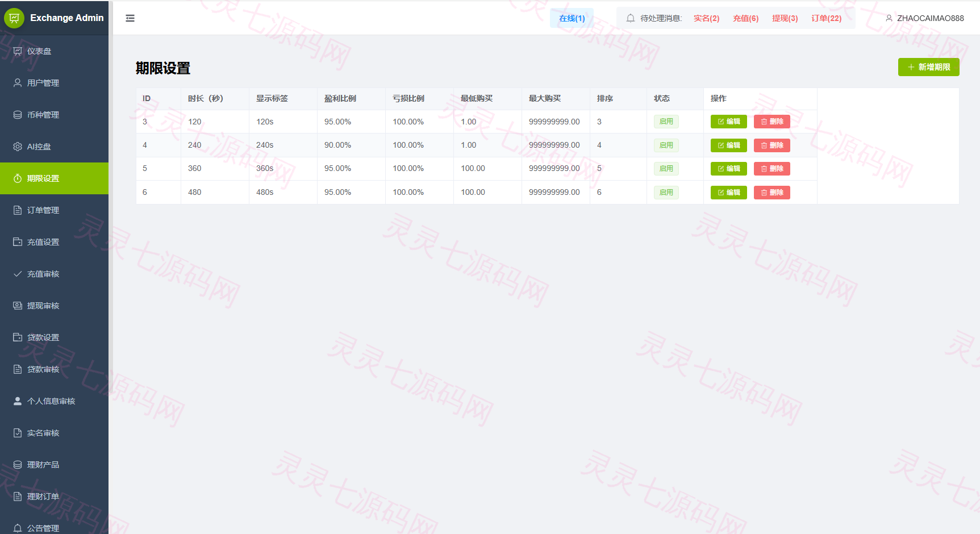Open 提现审核 in sidebar
This screenshot has height=534, width=980.
54,306
